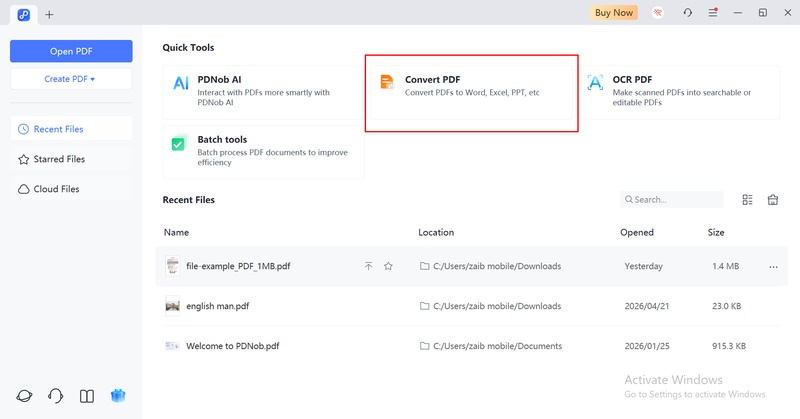The height and width of the screenshot is (419, 800).
Task: Click the 2026/01/25 opened date
Action: 646,346
